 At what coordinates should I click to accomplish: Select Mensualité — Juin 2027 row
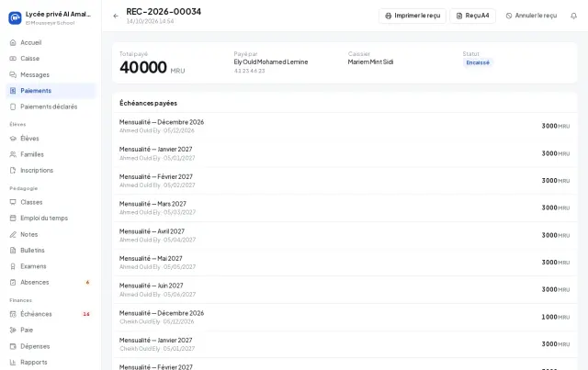click(x=345, y=290)
